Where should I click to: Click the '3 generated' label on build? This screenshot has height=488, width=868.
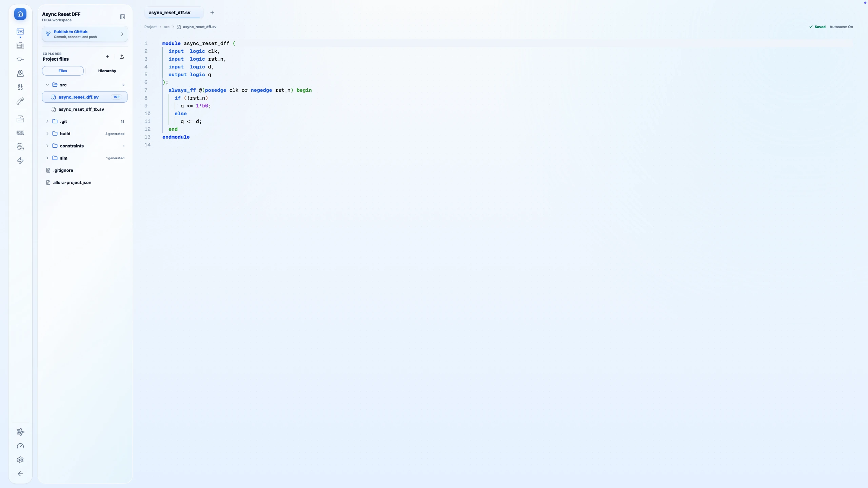click(x=115, y=134)
